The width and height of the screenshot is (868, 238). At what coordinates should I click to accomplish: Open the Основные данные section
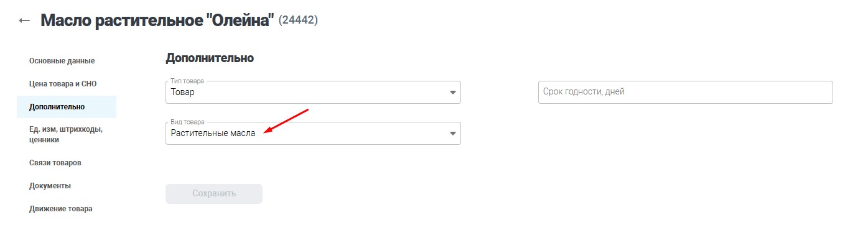(62, 61)
